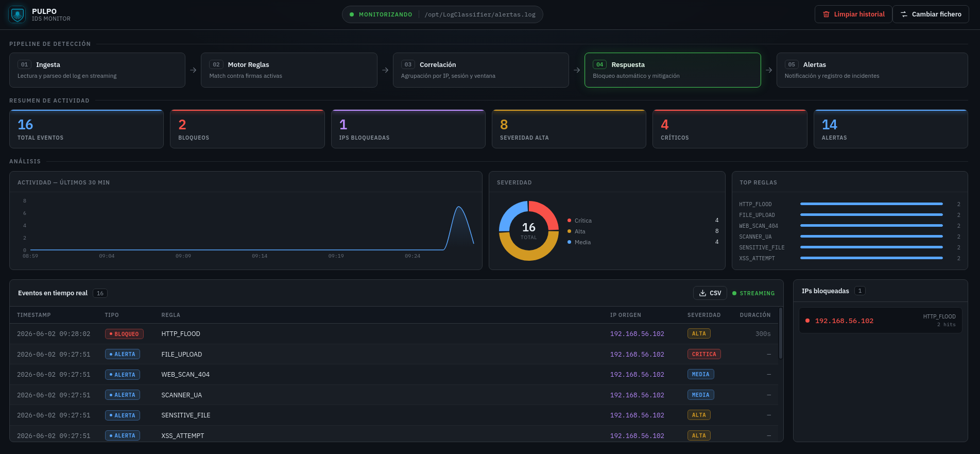This screenshot has width=980, height=454.
Task: Select the 01 Ingesta pipeline stage
Action: pos(97,70)
